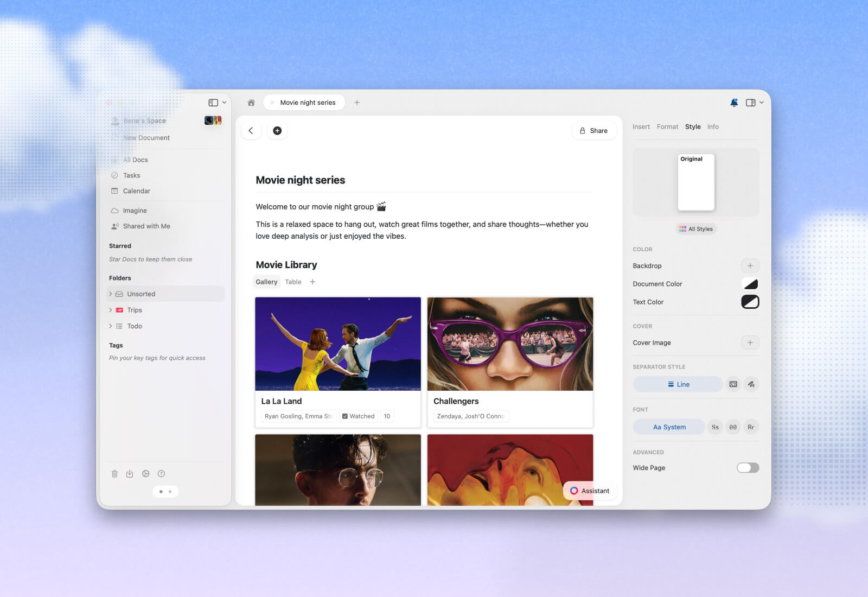Switch to Gallery view
The image size is (868, 597).
coord(266,282)
